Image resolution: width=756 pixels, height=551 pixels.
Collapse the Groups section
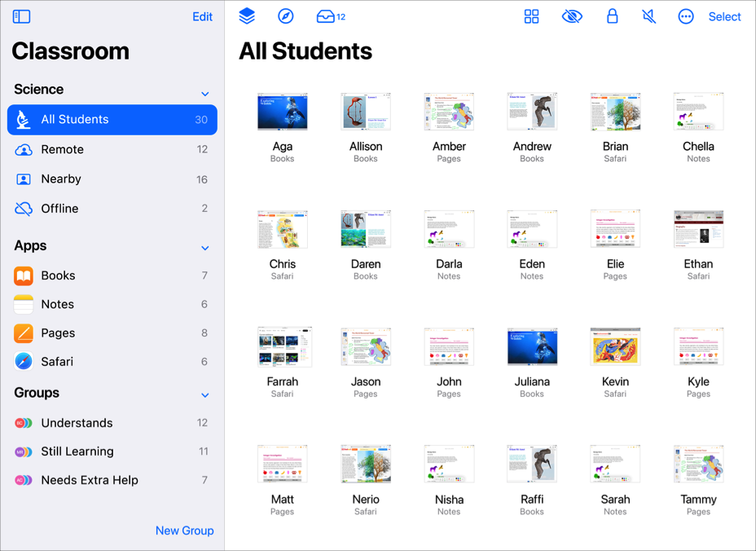pyautogui.click(x=205, y=395)
